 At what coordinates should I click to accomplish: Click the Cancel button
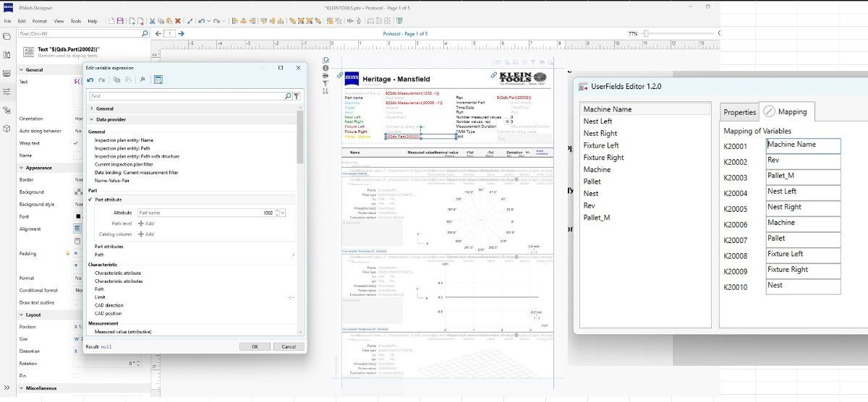[289, 346]
